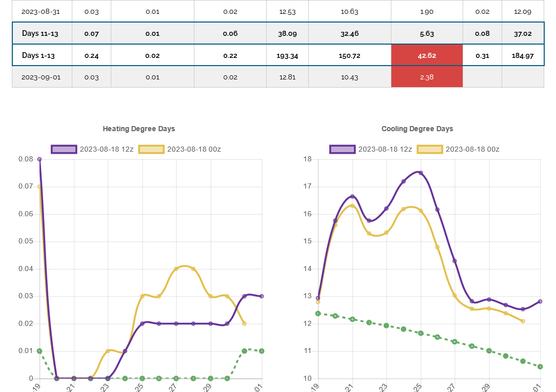Viewport: 556px width, 392px height.
Task: Select the 184.97 cell in Days 1-13 row
Action: click(x=523, y=55)
